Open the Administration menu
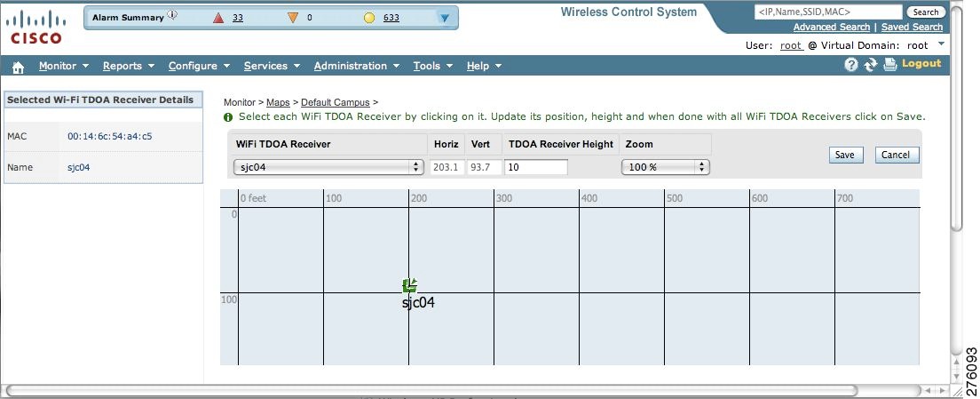The image size is (980, 399). [x=356, y=66]
